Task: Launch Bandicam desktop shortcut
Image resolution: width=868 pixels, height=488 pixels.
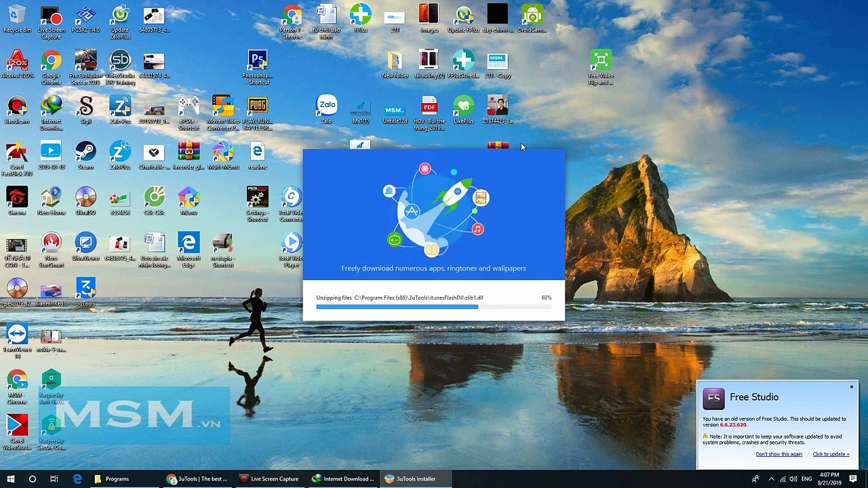Action: [17, 110]
